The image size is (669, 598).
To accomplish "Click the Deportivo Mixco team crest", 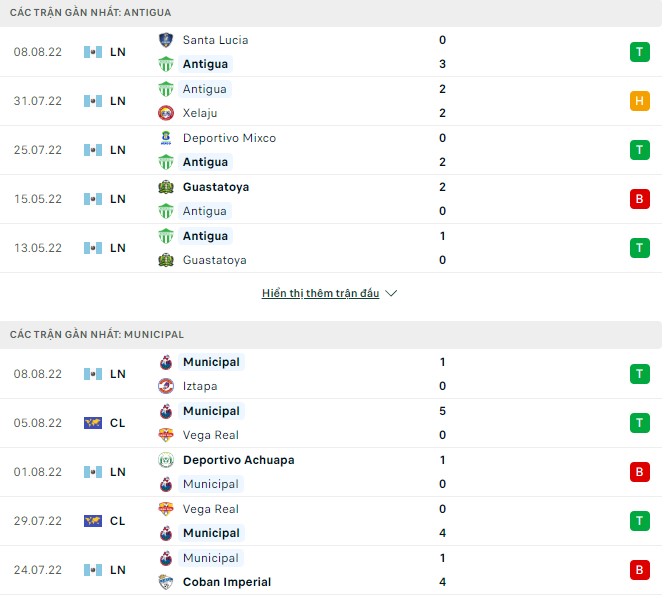I will pos(166,138).
